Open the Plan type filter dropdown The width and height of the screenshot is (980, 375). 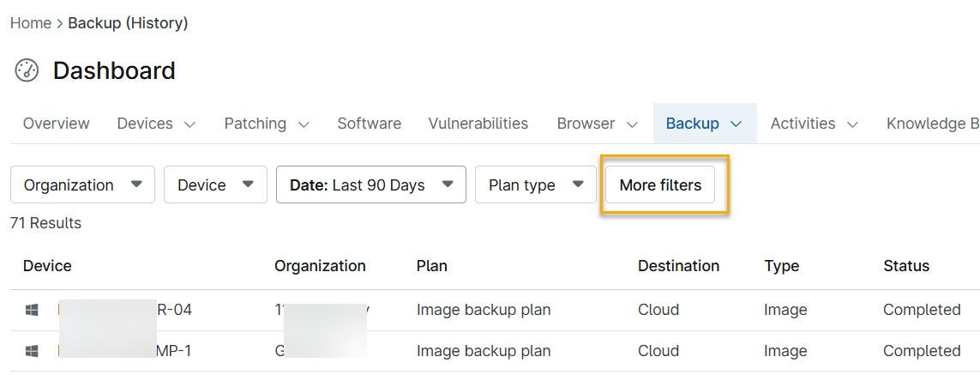click(535, 184)
